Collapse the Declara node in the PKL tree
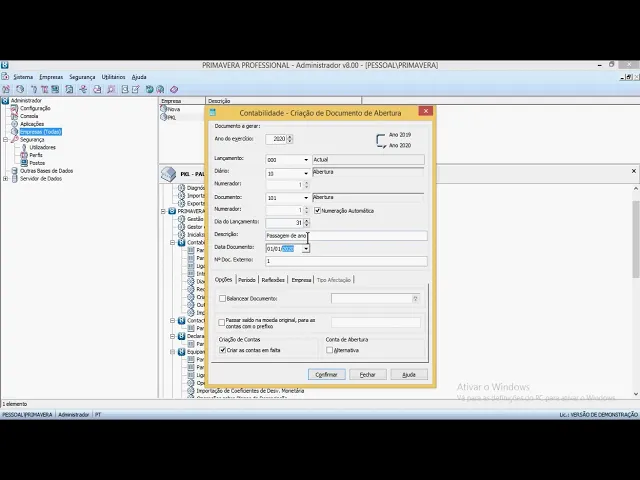The height and width of the screenshot is (480, 640). [x=173, y=336]
